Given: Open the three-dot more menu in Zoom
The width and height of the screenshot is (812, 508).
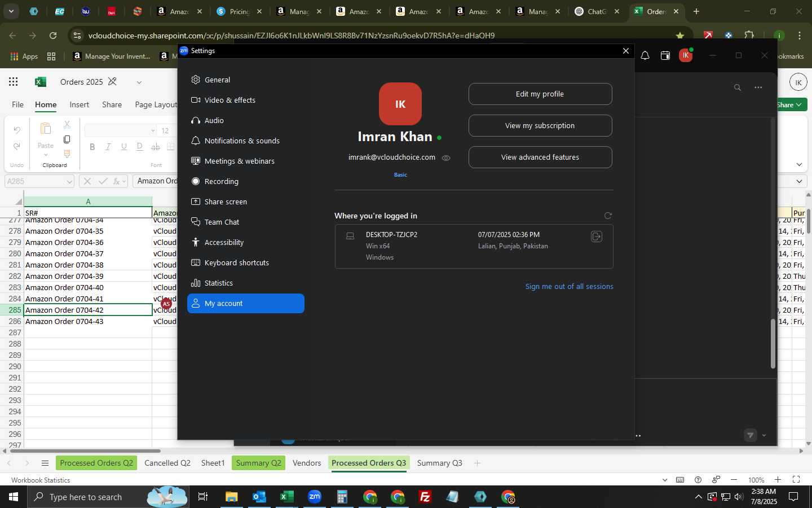Looking at the screenshot, I should (x=758, y=87).
